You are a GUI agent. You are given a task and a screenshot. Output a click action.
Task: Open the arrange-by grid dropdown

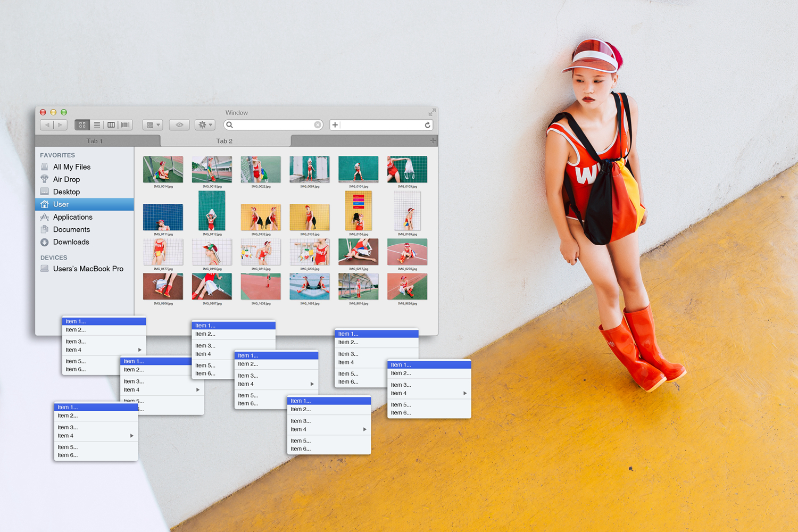153,125
